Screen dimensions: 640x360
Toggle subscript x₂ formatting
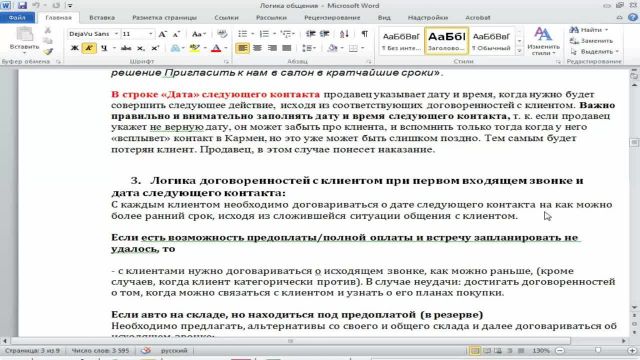click(140, 48)
